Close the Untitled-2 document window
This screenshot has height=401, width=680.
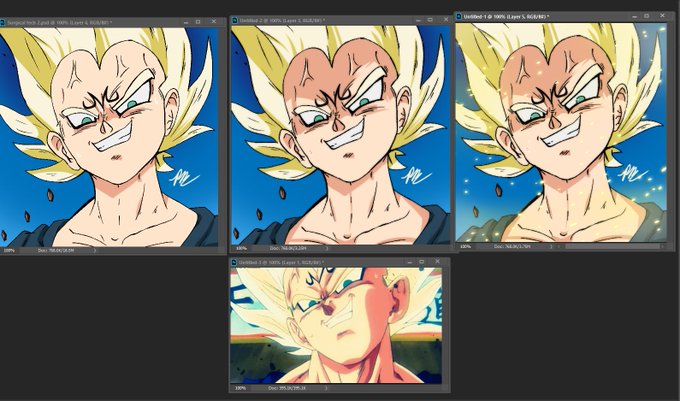point(445,20)
